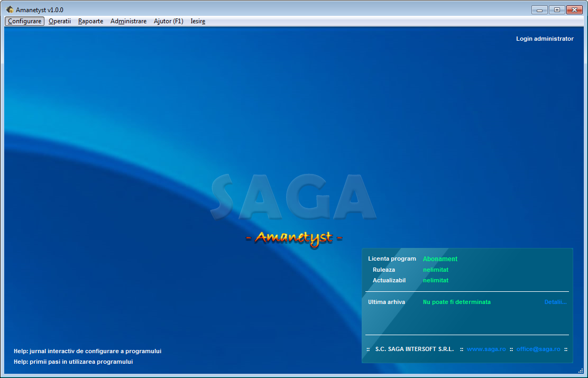588x378 pixels.
Task: Open the Administrare menu
Action: point(128,21)
